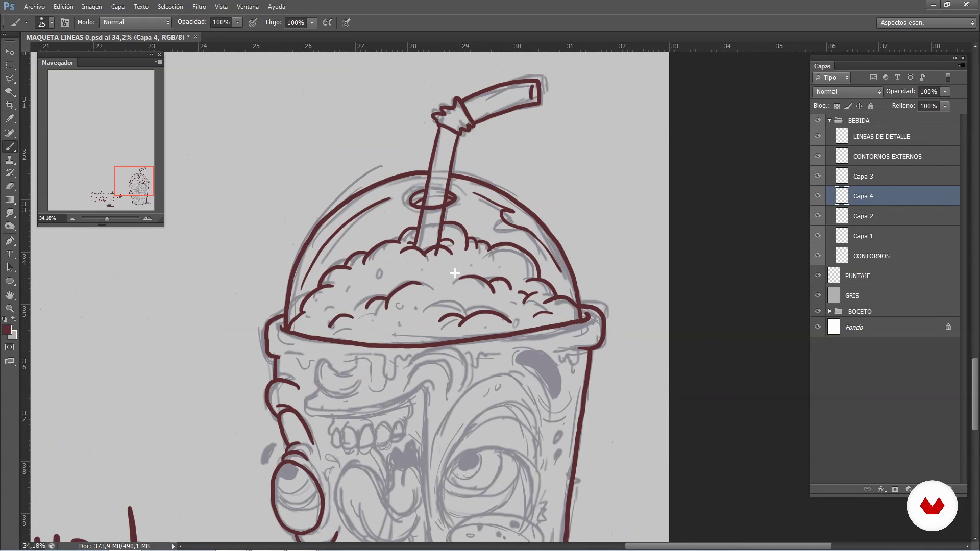Viewport: 980px width, 551px height.
Task: Hide the Capa 4 layer
Action: point(818,196)
